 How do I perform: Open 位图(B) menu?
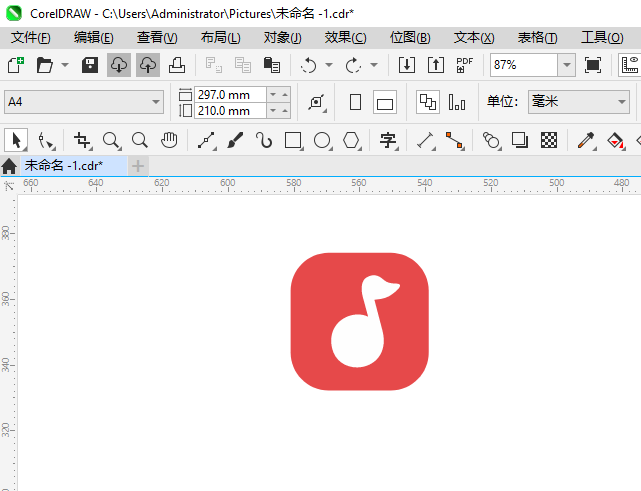tap(410, 38)
